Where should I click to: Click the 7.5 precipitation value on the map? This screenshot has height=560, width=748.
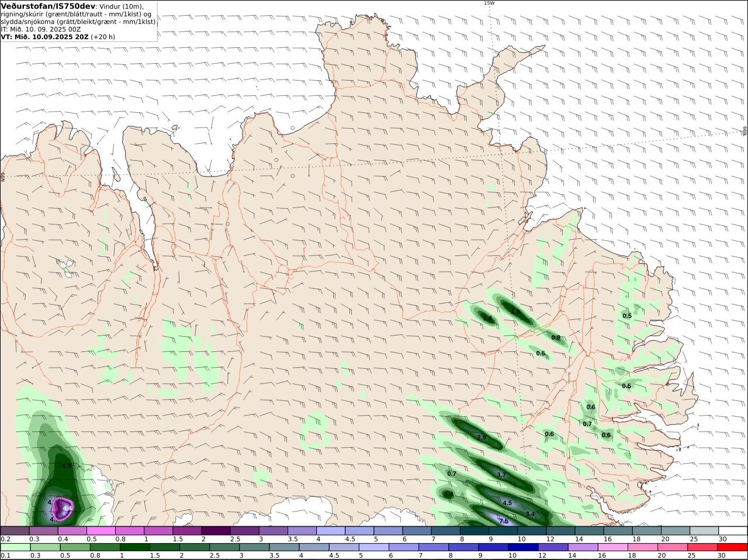point(503,521)
